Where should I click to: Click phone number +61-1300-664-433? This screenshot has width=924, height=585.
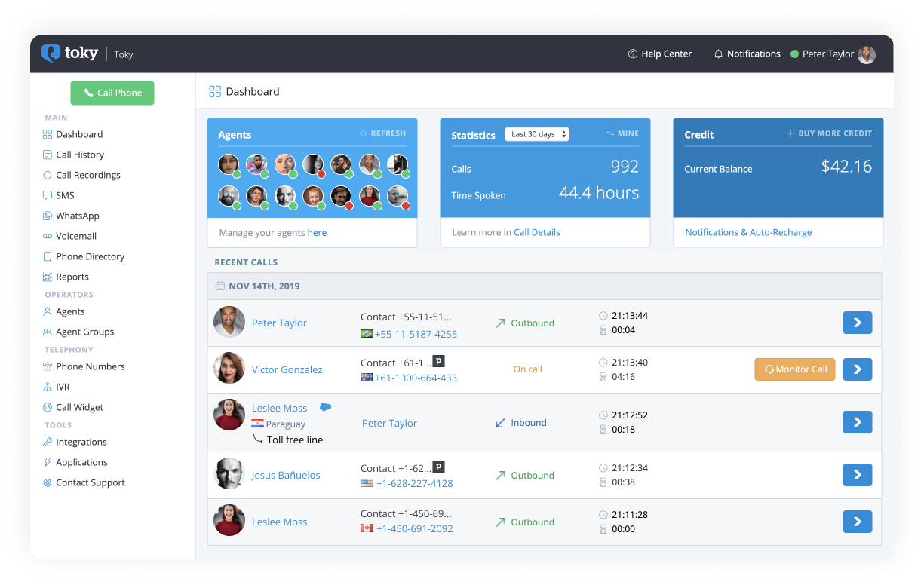[x=416, y=378]
